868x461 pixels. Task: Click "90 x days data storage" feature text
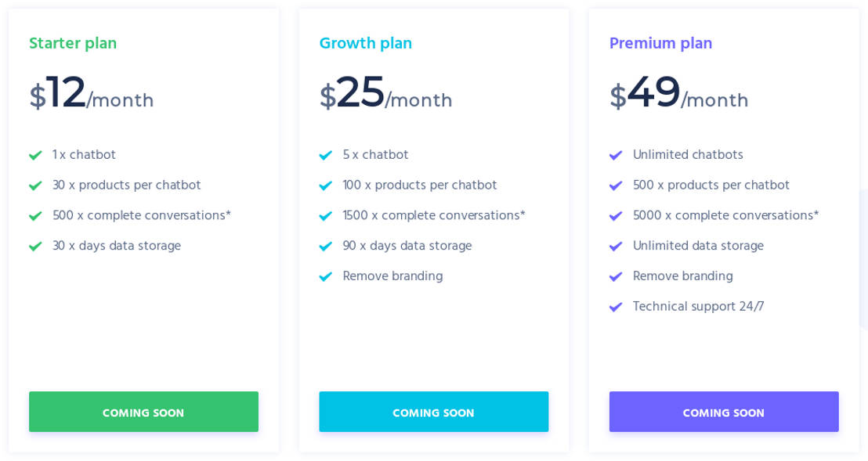pyautogui.click(x=407, y=247)
